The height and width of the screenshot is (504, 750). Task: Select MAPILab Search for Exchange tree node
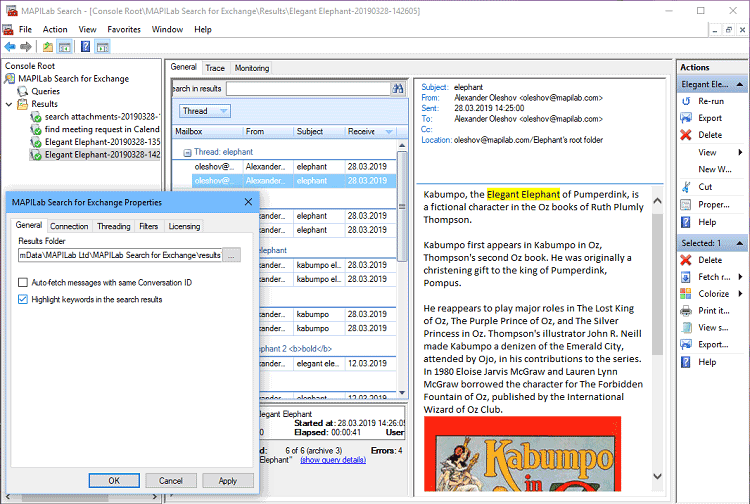74,78
